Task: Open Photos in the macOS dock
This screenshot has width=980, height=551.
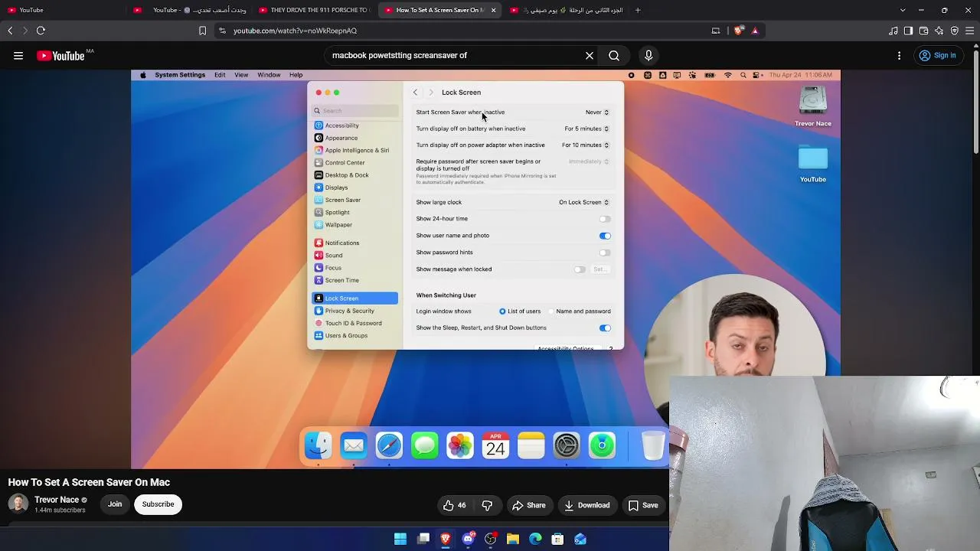Action: point(460,445)
